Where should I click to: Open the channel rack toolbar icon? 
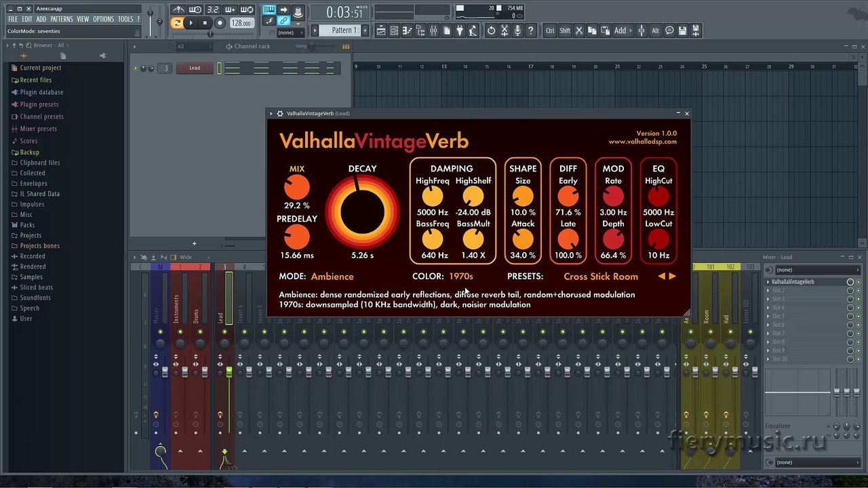394,30
